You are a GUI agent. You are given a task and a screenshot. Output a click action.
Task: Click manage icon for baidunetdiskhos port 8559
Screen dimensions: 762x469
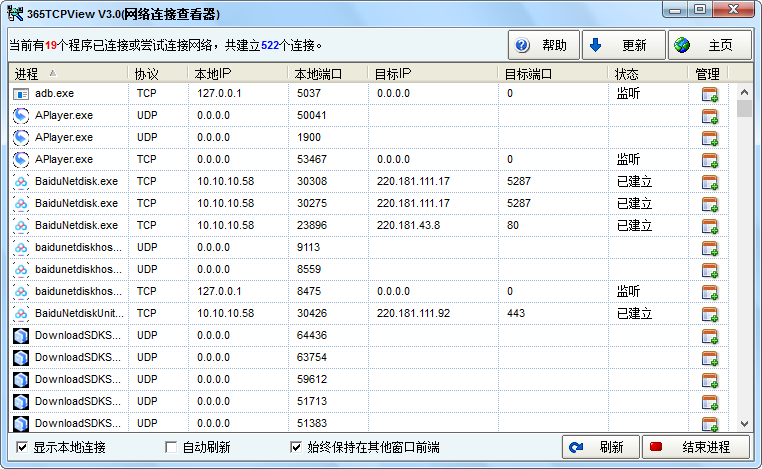[x=710, y=270]
